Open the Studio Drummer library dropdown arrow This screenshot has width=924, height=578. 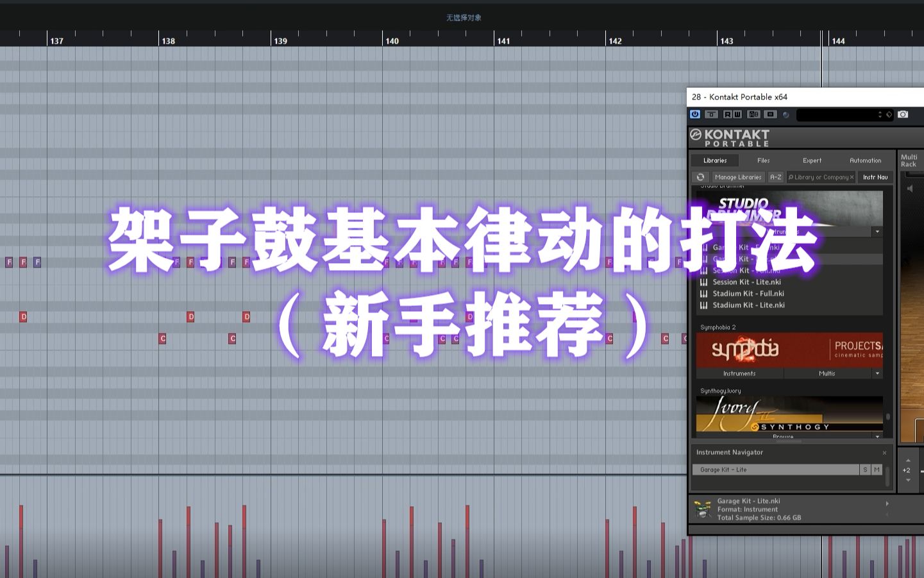(x=877, y=232)
